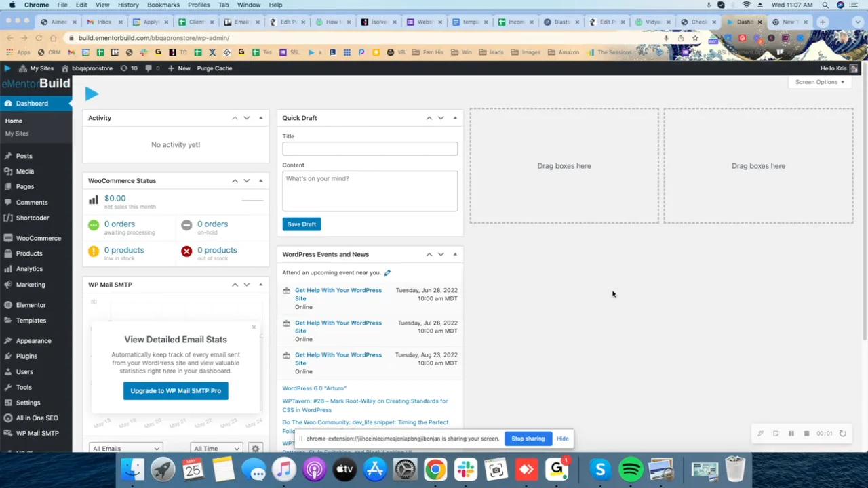The width and height of the screenshot is (868, 488).
Task: Pause the screen recording
Action: coord(791,434)
